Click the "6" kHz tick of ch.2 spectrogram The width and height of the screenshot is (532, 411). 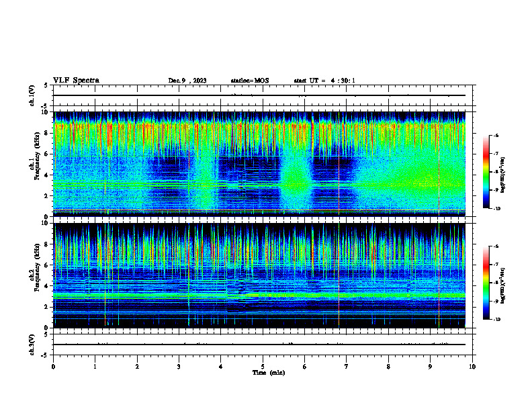(46, 265)
